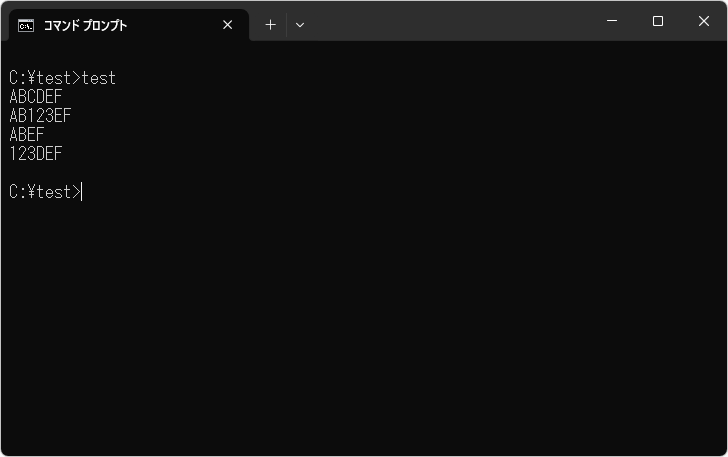Image resolution: width=728 pixels, height=457 pixels.
Task: Close the コマンド プロンプト tab
Action: [228, 25]
